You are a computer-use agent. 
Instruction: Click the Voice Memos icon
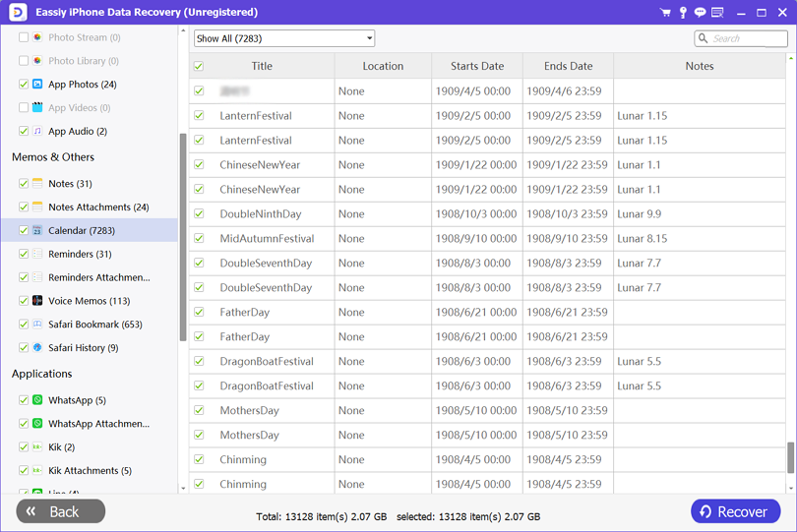(37, 300)
